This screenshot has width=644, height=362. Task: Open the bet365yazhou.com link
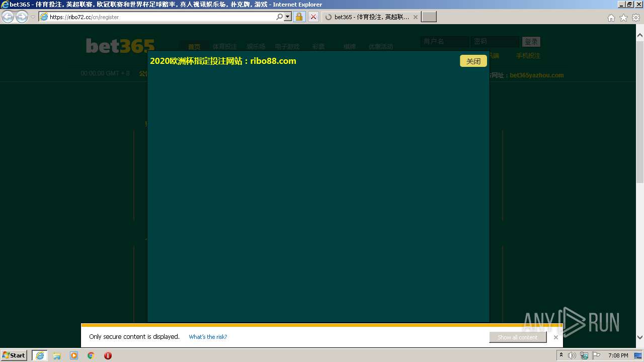pos(536,75)
